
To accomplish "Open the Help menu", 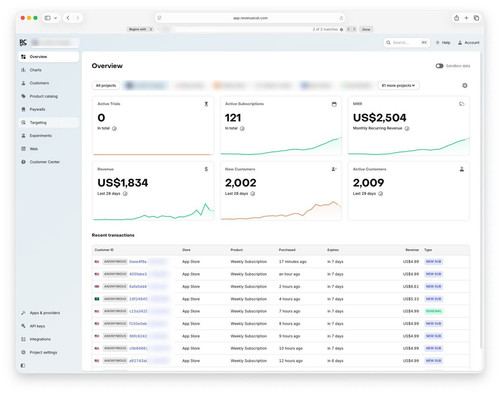I will (443, 43).
